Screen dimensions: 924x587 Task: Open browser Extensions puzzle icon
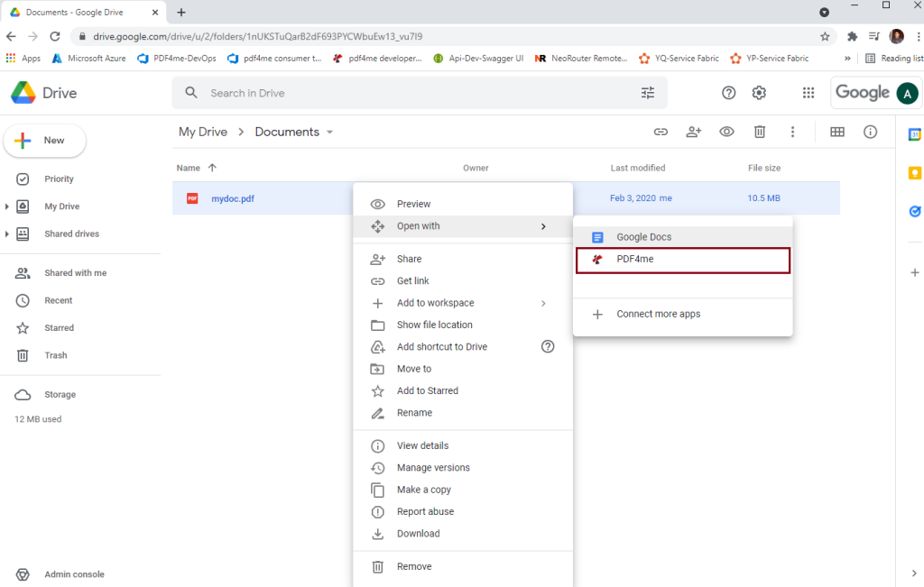(852, 36)
